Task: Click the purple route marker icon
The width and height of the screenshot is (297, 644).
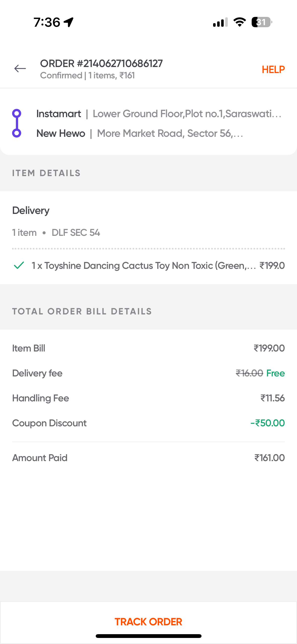Action: coord(17,123)
